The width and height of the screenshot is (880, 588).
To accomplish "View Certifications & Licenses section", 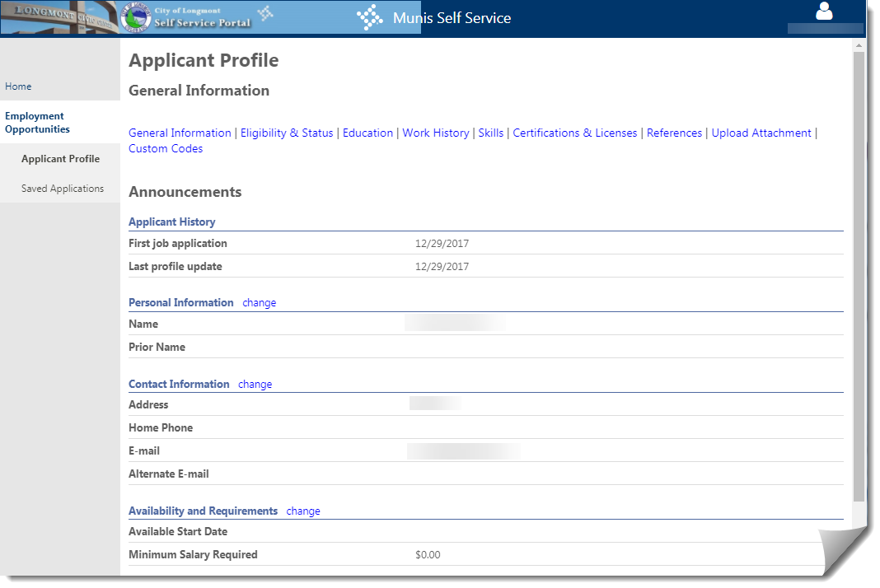I will point(574,133).
